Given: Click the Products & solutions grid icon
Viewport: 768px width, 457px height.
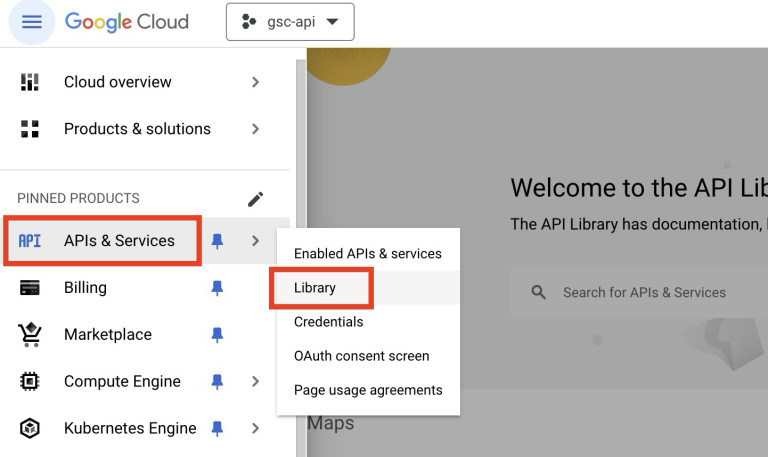Looking at the screenshot, I should pyautogui.click(x=29, y=129).
